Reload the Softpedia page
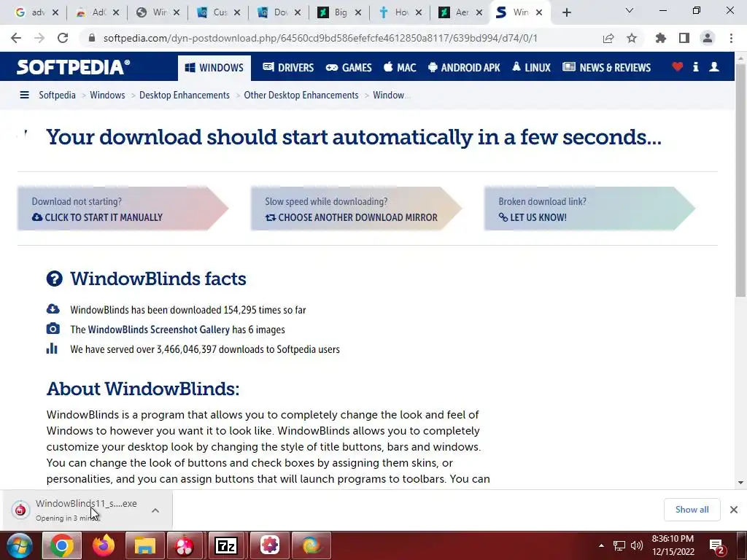The image size is (747, 560). click(63, 38)
